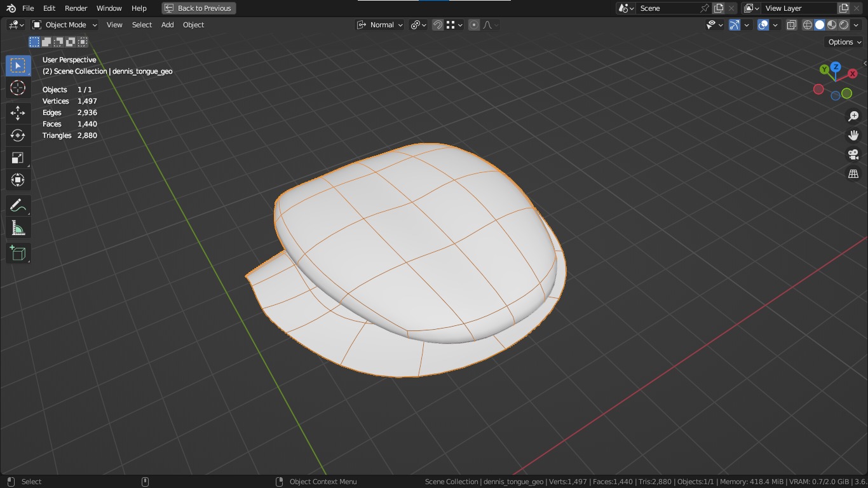Click new scene icon beside Scene field
The image size is (868, 488).
(719, 8)
